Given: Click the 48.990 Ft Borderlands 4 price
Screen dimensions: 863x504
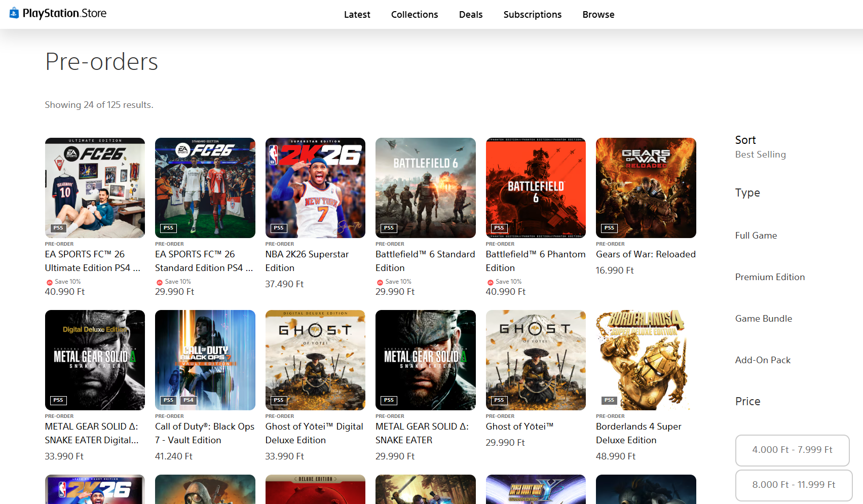Looking at the screenshot, I should (x=616, y=456).
